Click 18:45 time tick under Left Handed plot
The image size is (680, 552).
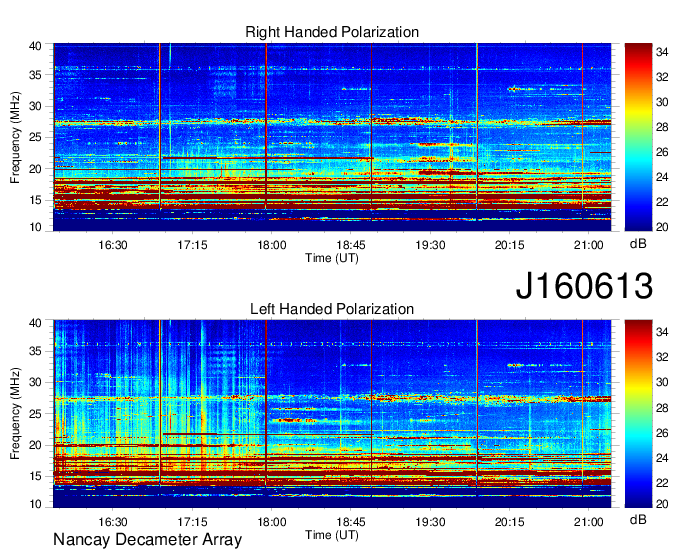[351, 522]
